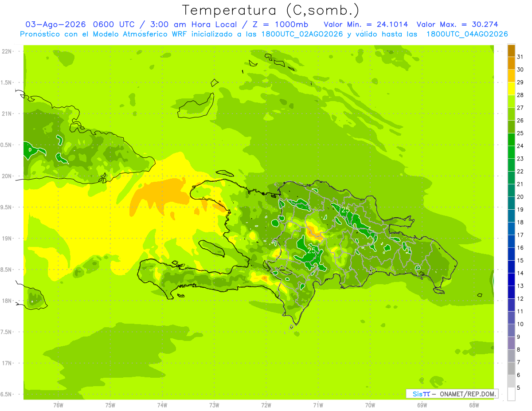The height and width of the screenshot is (411, 532).
Task: Click the legend band between 25 and 26
Action: (x=511, y=127)
